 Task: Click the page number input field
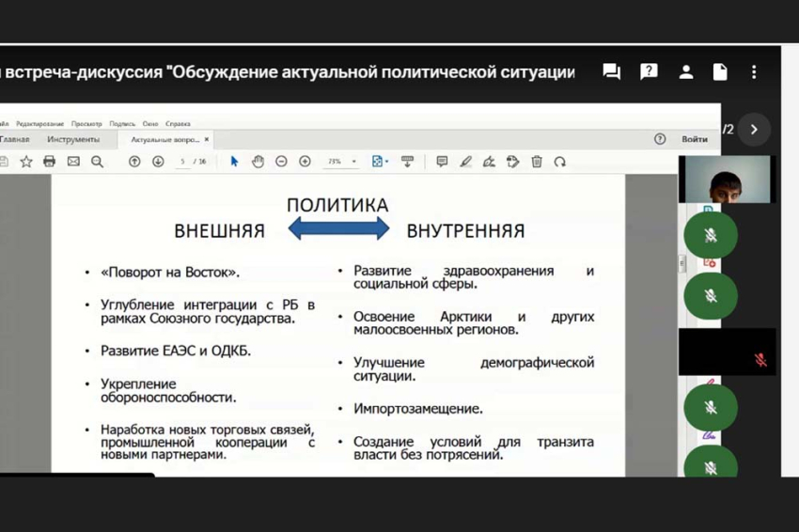(x=183, y=162)
